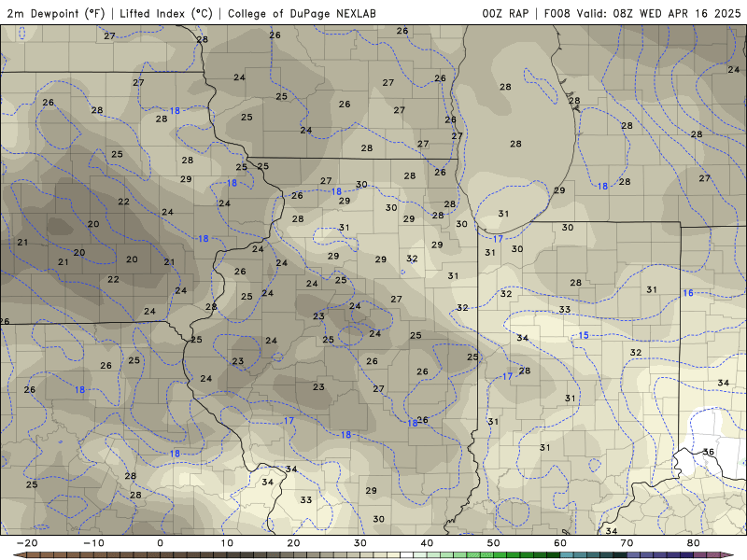Click the blue "16" lifted index contour label
This screenshot has width=747, height=560.
coord(688,293)
